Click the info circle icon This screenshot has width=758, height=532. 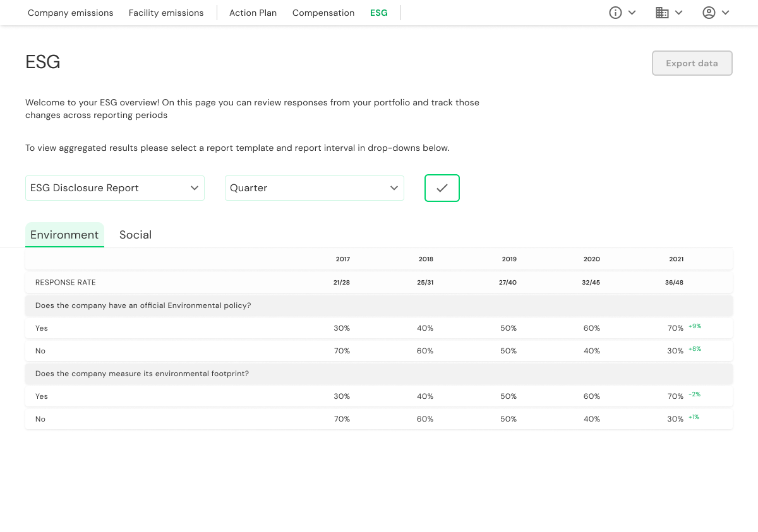pos(615,13)
